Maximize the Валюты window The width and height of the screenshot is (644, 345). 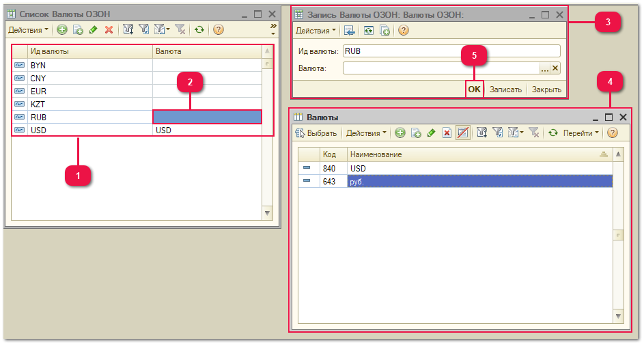(x=608, y=118)
